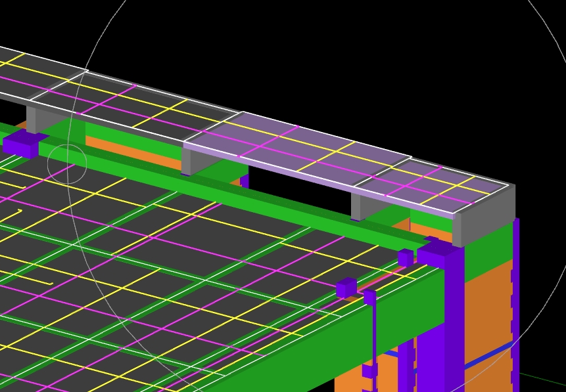This screenshot has height=392, width=566.
Task: Select the blue diagonal brace member
Action: coord(487,357)
